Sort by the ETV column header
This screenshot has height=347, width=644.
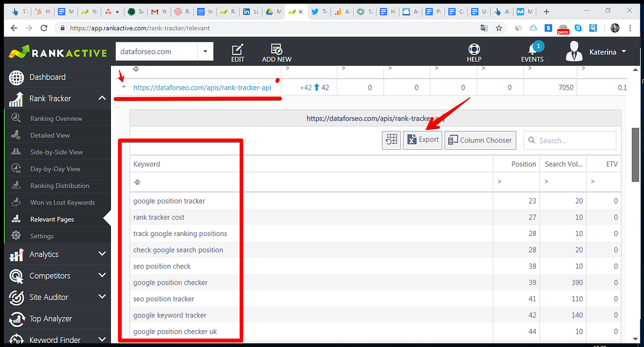(604, 164)
